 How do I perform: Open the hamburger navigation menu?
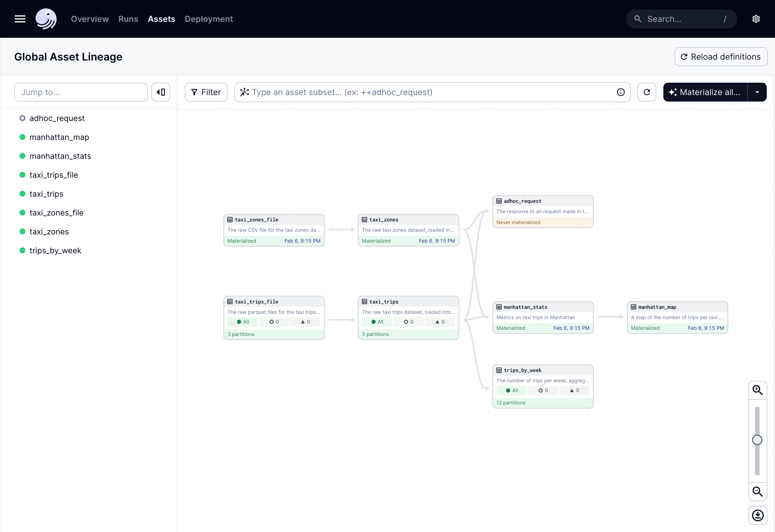[20, 19]
